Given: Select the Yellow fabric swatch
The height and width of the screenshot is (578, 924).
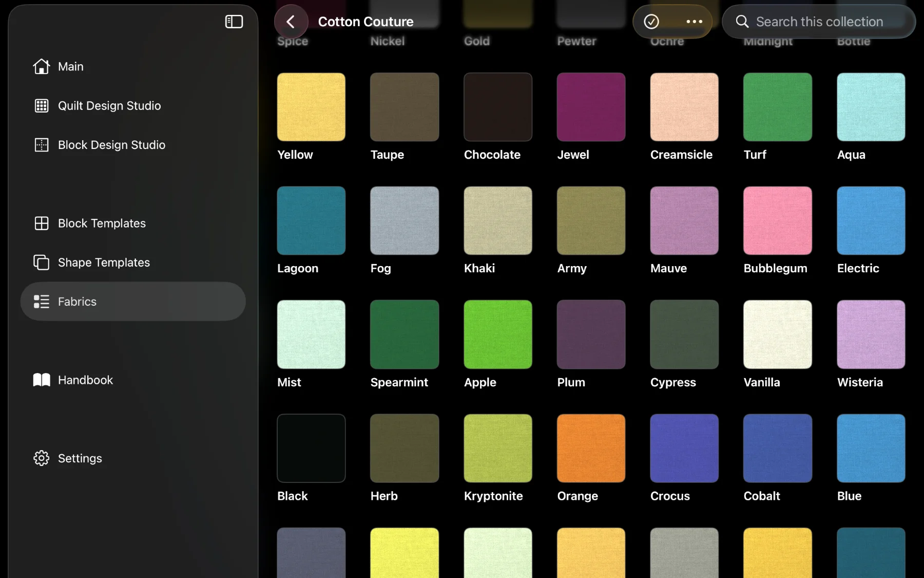Looking at the screenshot, I should coord(311,107).
